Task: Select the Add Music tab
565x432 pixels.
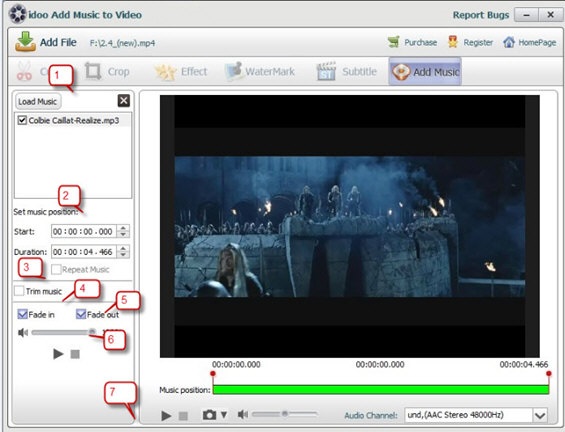Action: click(425, 71)
